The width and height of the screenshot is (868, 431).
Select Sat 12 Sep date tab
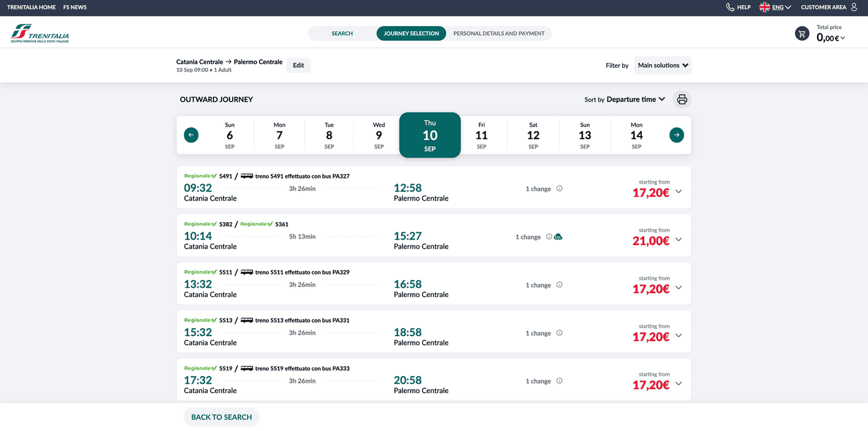[x=533, y=136]
